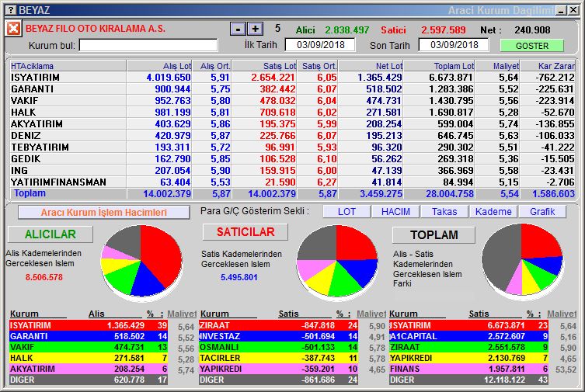The height and width of the screenshot is (392, 585).
Task: Click the Kurum bul search field
Action: (148, 46)
